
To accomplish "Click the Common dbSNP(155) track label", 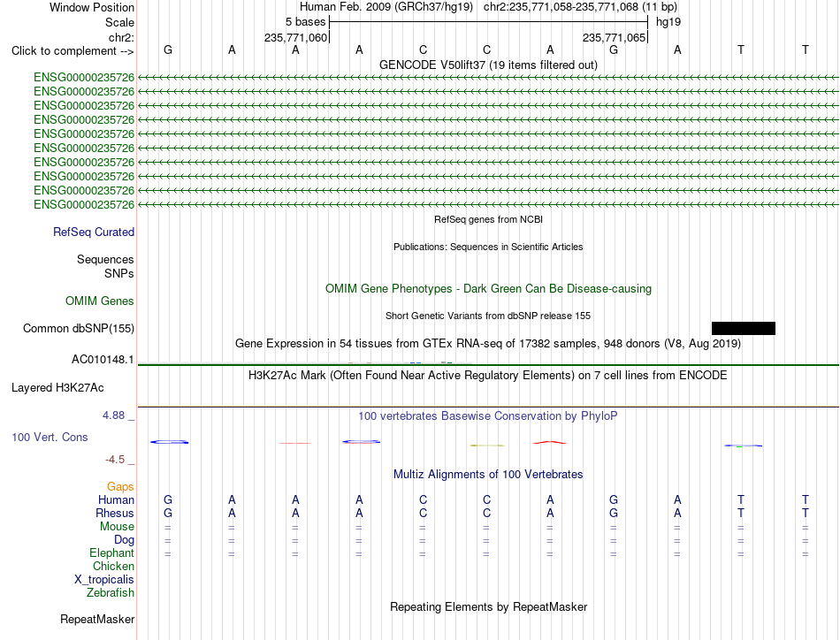I will pos(79,328).
